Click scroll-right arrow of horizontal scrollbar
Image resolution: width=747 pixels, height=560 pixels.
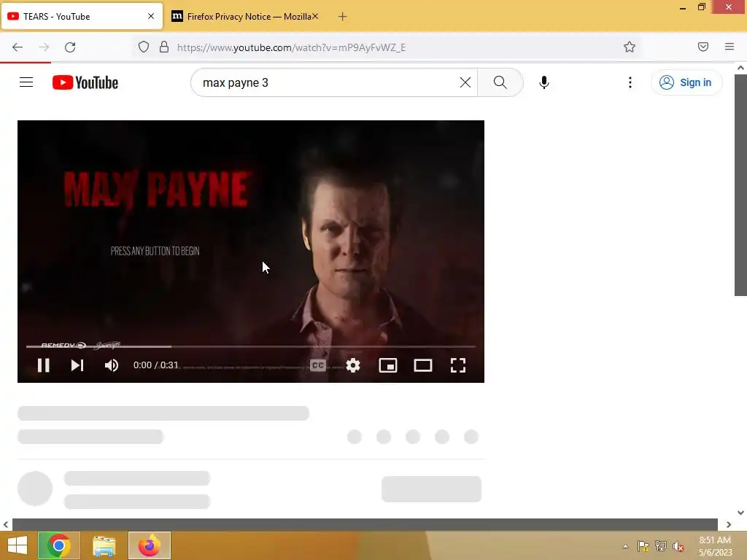pos(729,524)
